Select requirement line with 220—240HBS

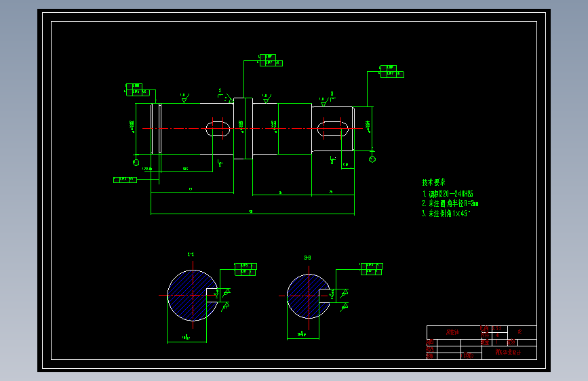coord(448,194)
